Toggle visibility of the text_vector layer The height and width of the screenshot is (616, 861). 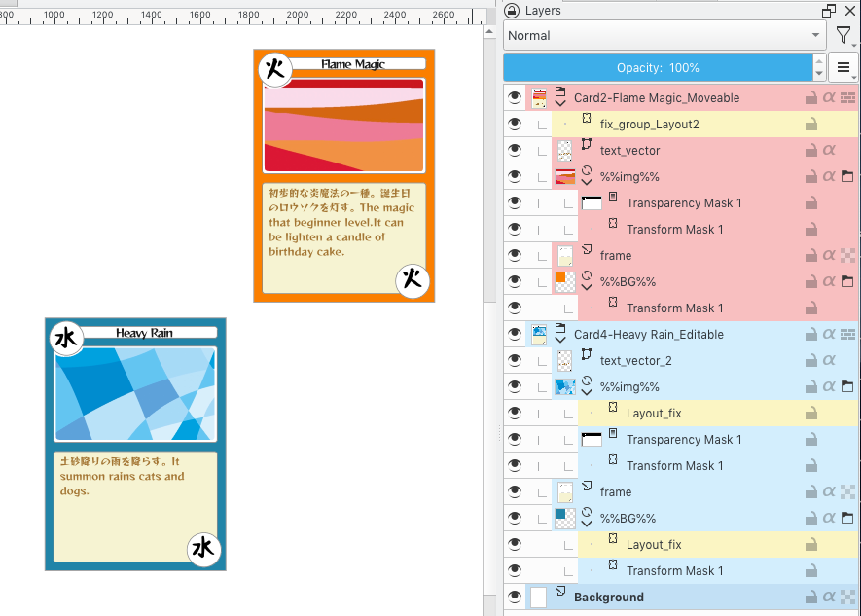point(515,151)
